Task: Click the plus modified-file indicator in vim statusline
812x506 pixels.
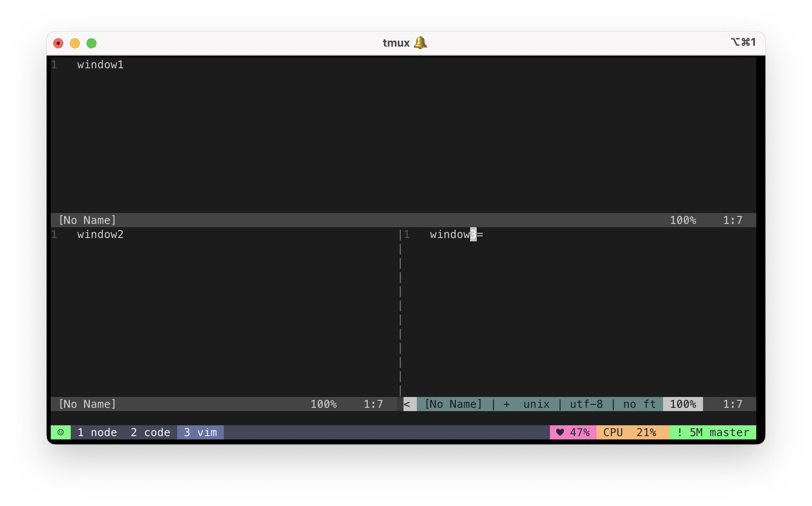Action: point(506,404)
